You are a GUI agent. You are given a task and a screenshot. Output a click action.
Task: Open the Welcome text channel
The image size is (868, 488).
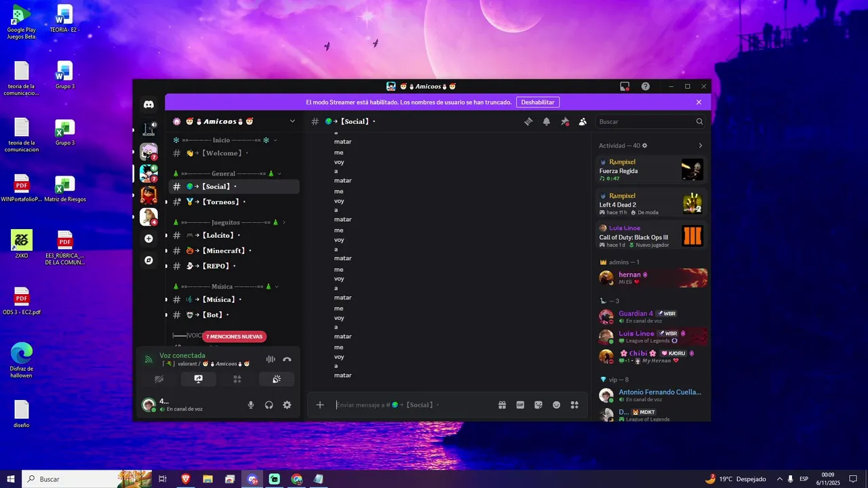(234, 153)
